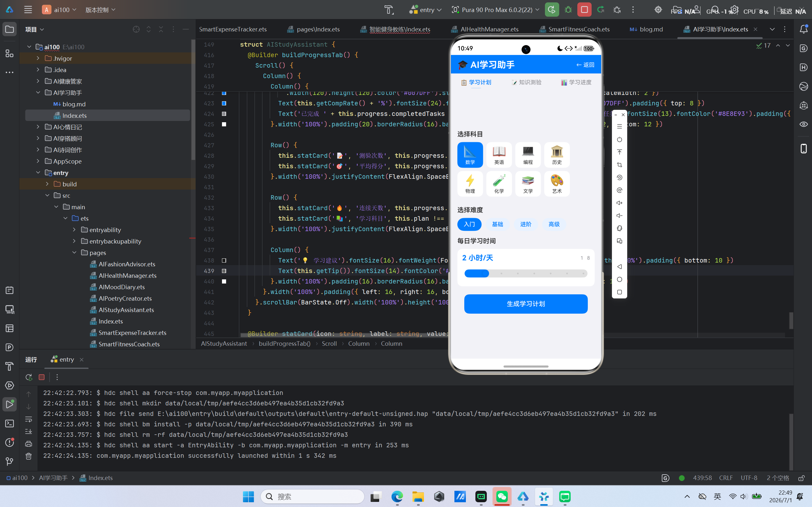Select the 高级 difficulty chip

(554, 224)
